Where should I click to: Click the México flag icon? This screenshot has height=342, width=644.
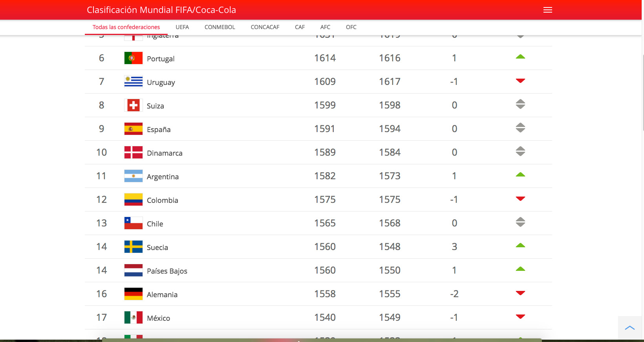click(134, 318)
